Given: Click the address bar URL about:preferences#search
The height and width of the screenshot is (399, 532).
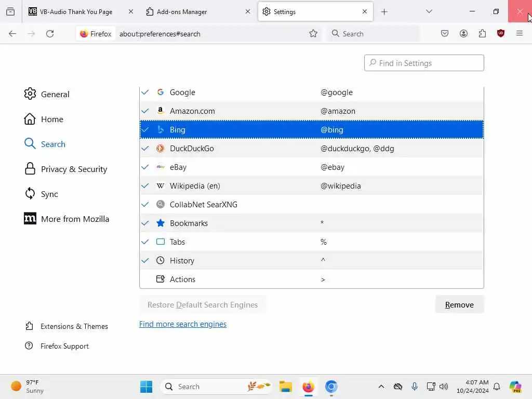Looking at the screenshot, I should (160, 34).
